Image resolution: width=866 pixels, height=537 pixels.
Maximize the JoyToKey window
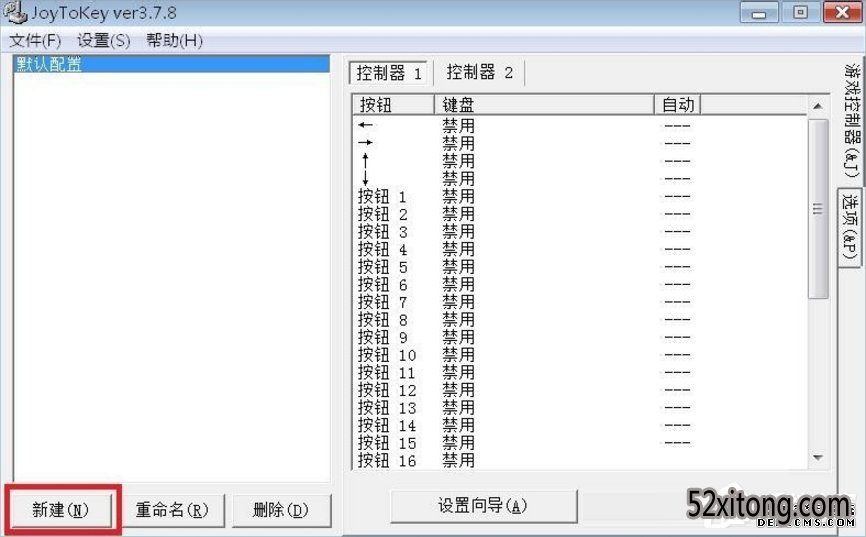click(800, 13)
